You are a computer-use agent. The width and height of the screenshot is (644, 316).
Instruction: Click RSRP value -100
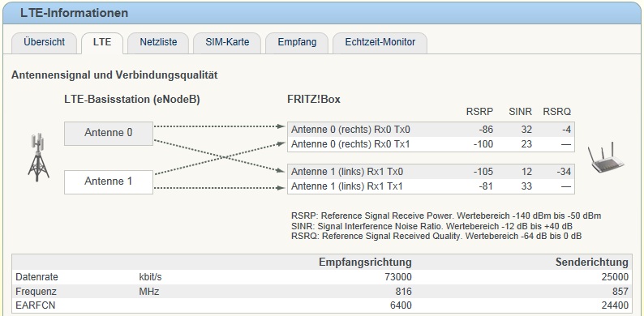(483, 144)
